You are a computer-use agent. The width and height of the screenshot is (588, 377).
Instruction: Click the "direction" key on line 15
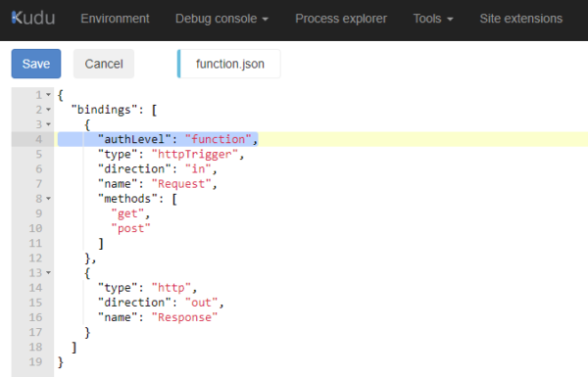(134, 303)
